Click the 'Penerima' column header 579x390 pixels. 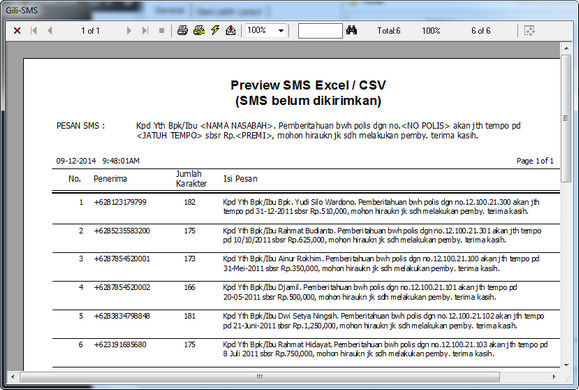[110, 179]
